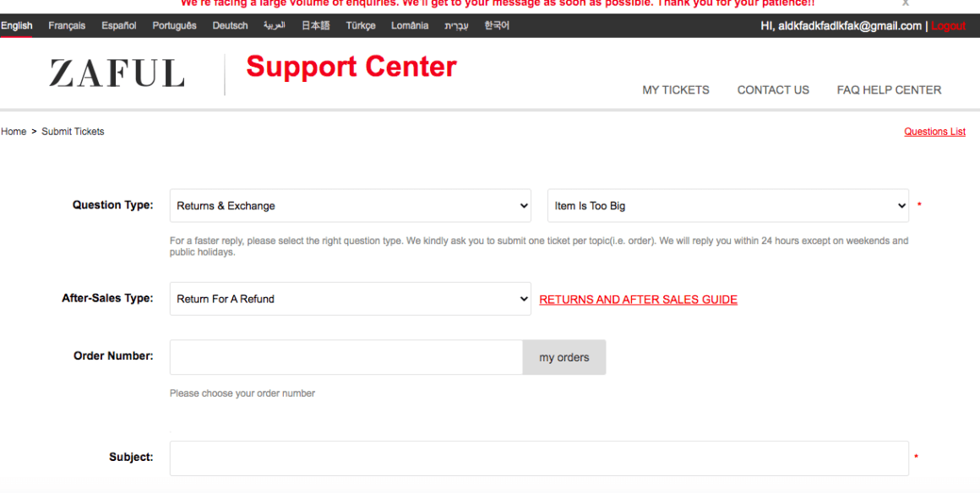The image size is (980, 493).
Task: Switch the site language to Português
Action: click(174, 26)
